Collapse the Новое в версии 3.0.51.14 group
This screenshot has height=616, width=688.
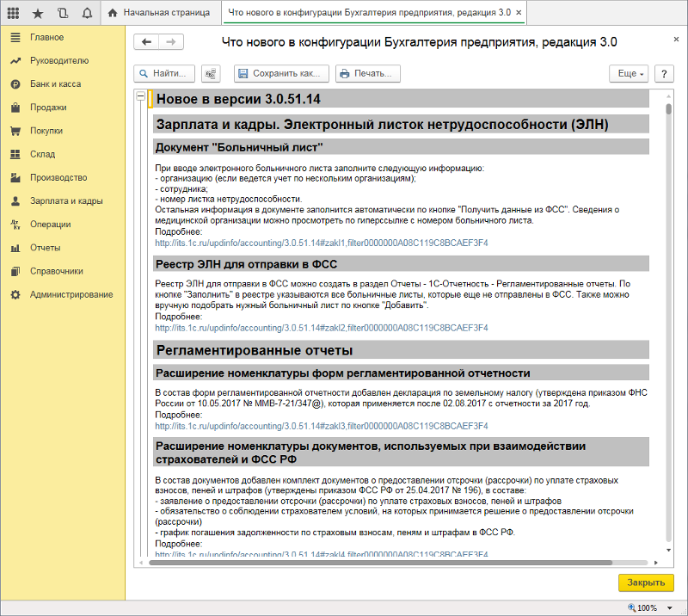click(140, 95)
